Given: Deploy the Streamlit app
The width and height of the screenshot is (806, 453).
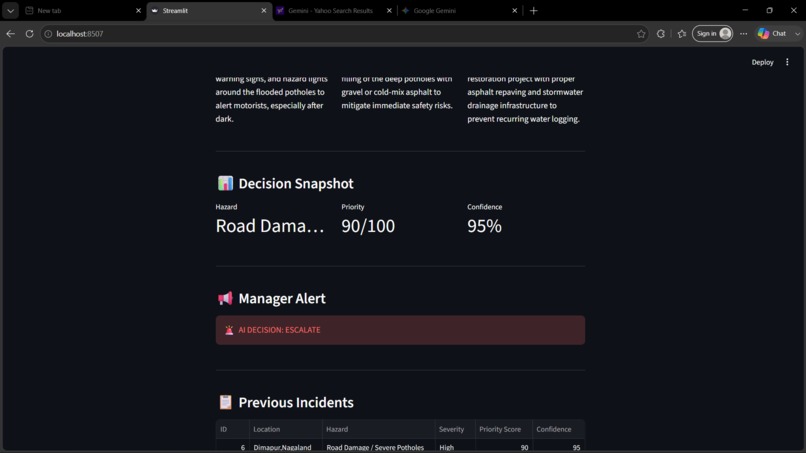Looking at the screenshot, I should point(762,62).
